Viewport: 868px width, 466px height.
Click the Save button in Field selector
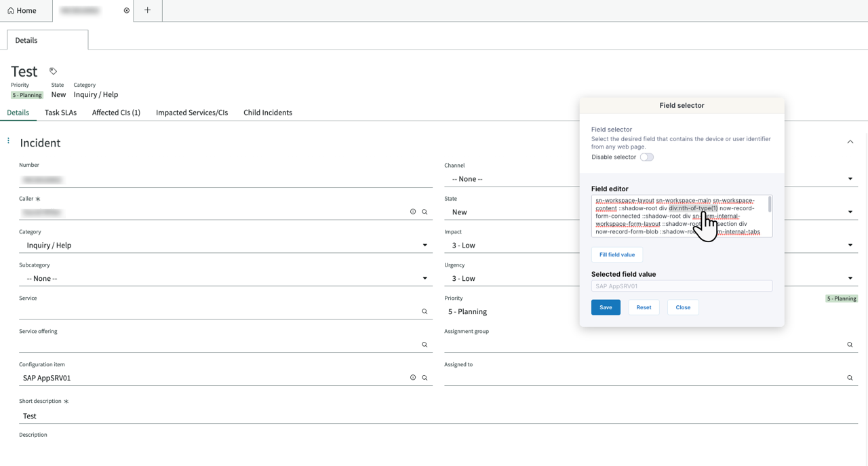606,307
